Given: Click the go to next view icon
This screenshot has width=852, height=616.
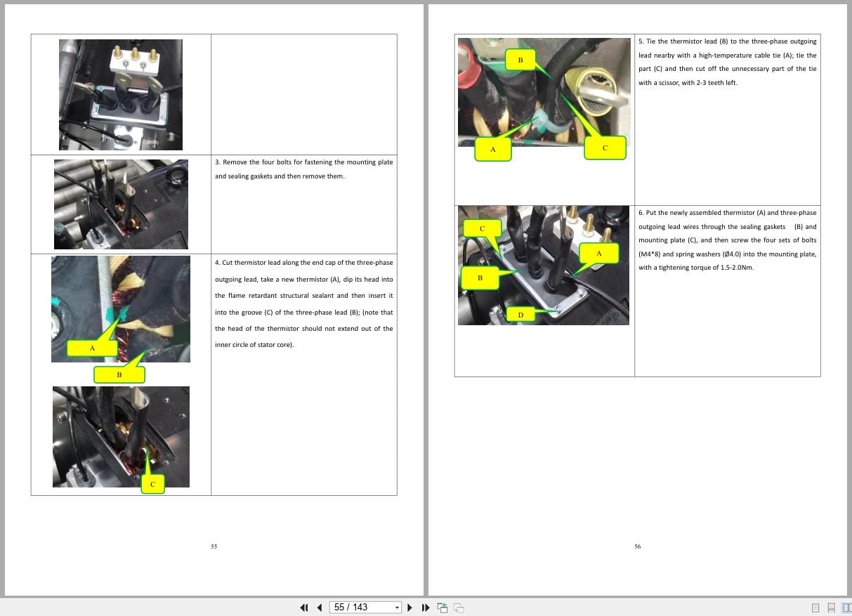Looking at the screenshot, I should [x=459, y=608].
